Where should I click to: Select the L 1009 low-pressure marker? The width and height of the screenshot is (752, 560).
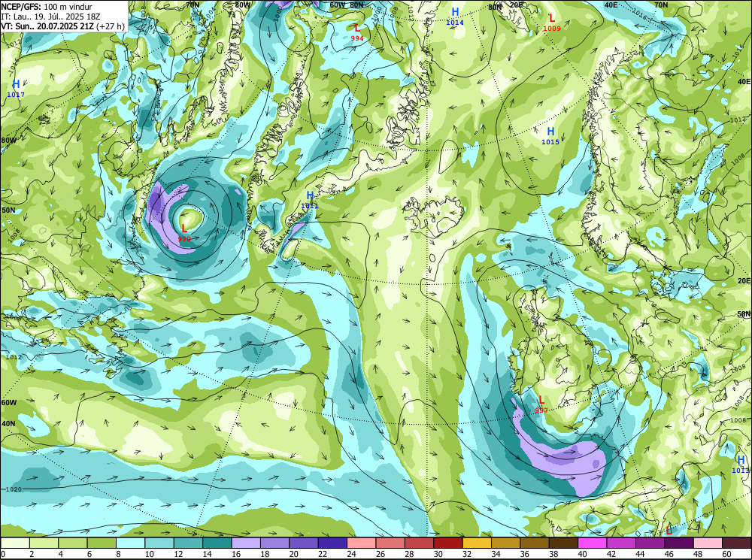(x=552, y=22)
